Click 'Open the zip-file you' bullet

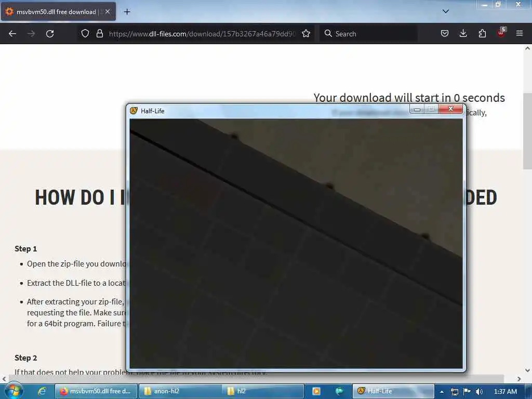(x=76, y=263)
